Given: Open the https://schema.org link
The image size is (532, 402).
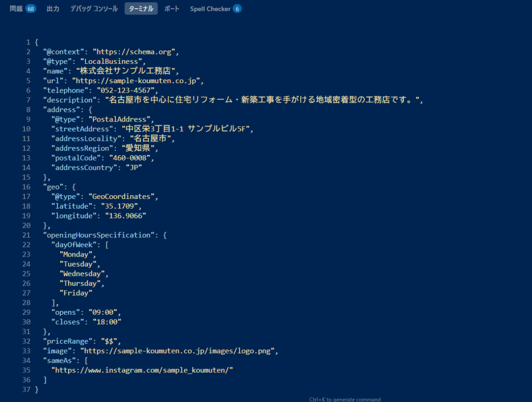Looking at the screenshot, I should pos(135,52).
